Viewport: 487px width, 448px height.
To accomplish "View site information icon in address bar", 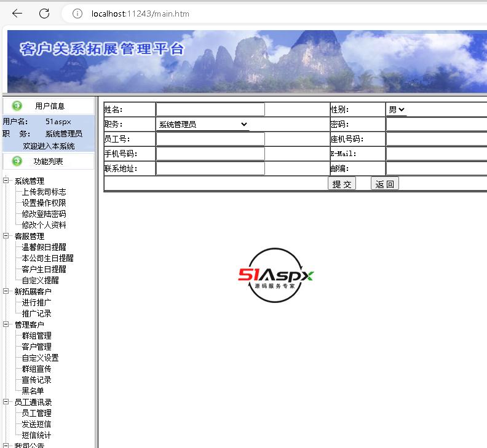I will coord(77,14).
